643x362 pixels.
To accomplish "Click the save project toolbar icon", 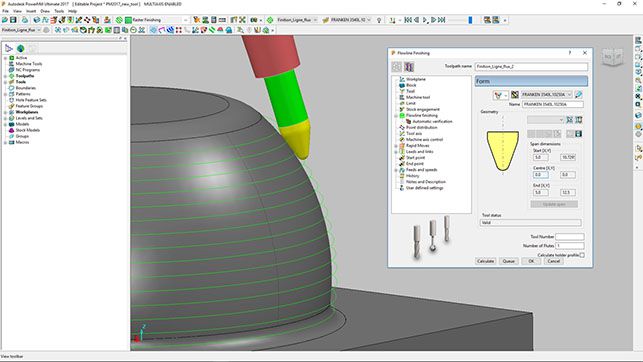I will [x=13, y=20].
